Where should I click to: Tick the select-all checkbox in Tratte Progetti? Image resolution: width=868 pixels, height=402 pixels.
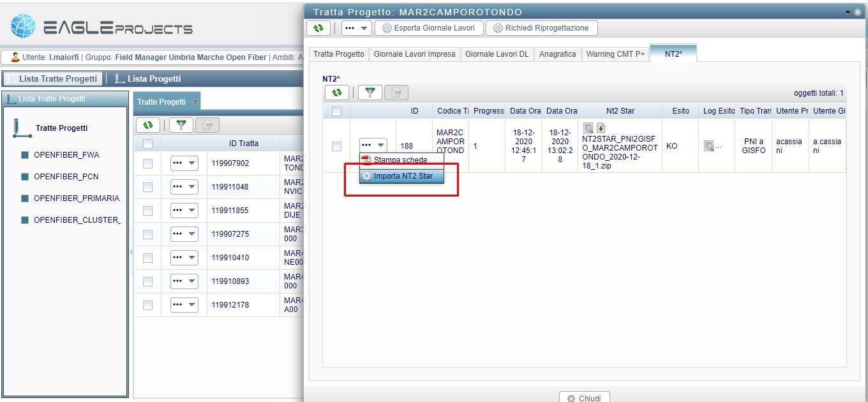tap(147, 144)
